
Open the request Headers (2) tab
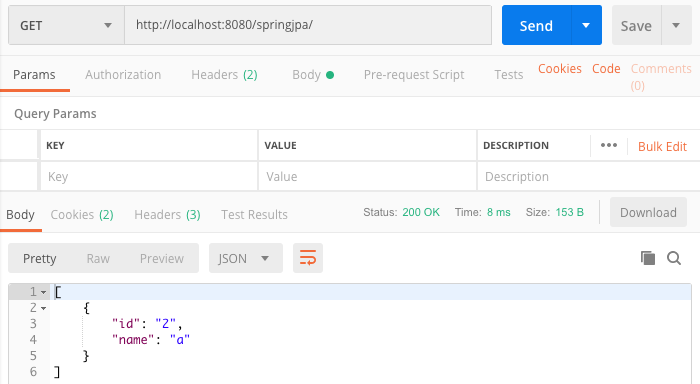tap(224, 75)
